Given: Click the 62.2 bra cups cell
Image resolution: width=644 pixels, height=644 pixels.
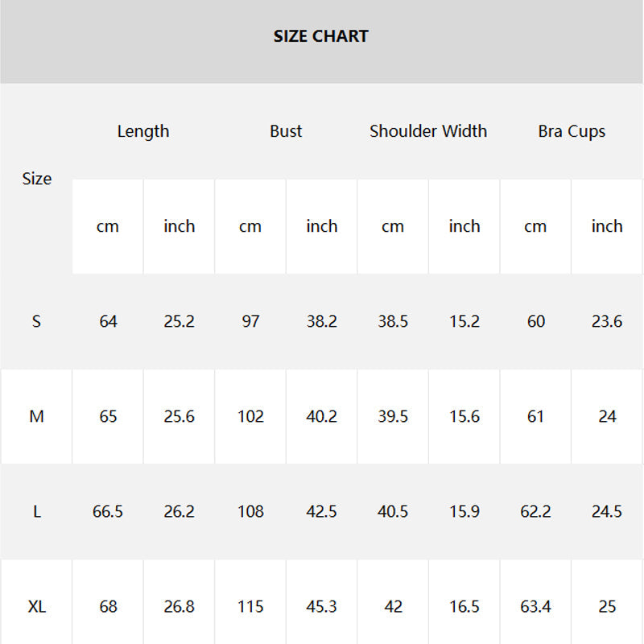Looking at the screenshot, I should pyautogui.click(x=535, y=512).
